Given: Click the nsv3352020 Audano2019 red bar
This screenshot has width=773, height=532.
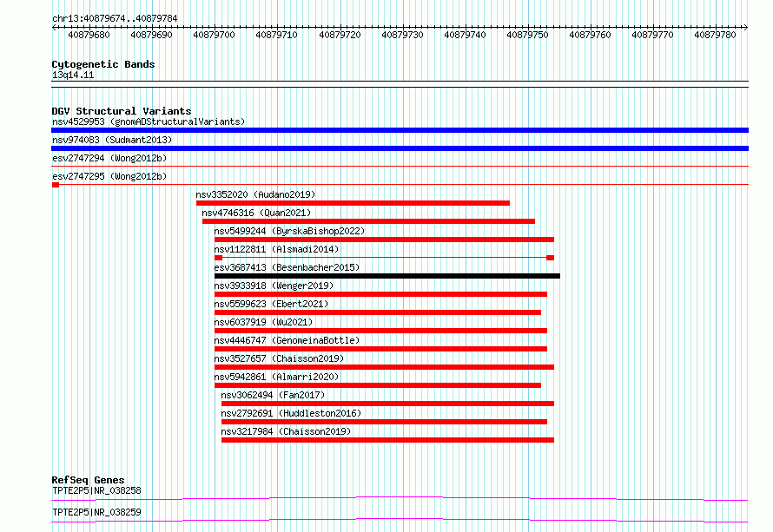Looking at the screenshot, I should (353, 203).
